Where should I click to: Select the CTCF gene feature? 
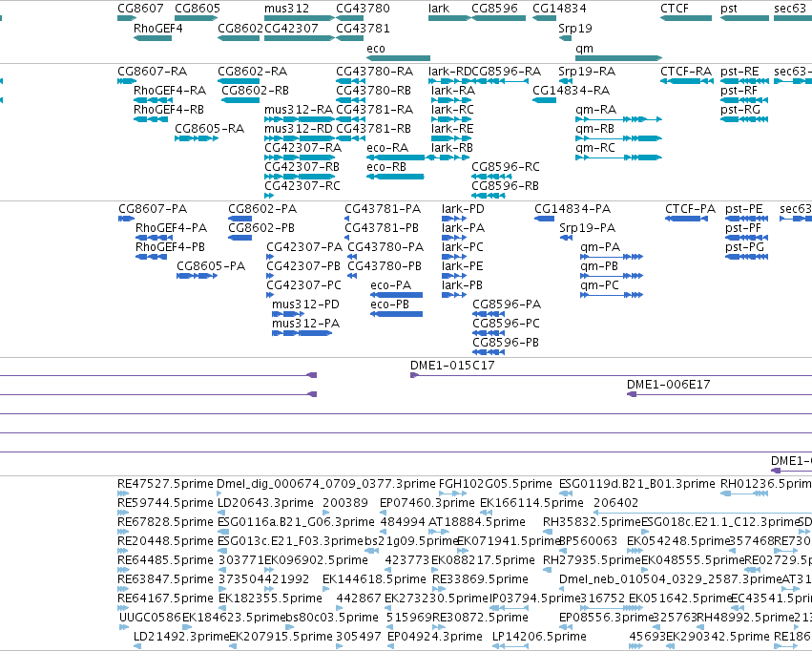tap(686, 18)
